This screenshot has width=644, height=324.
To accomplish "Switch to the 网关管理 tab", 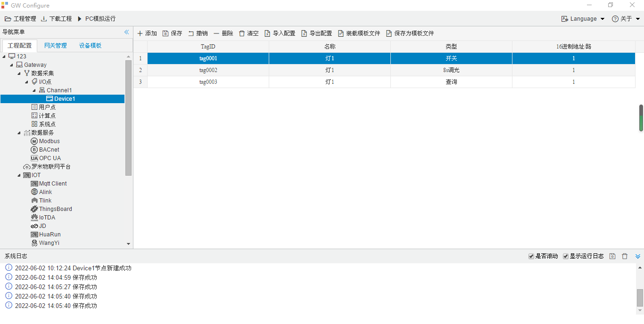I will pos(56,46).
